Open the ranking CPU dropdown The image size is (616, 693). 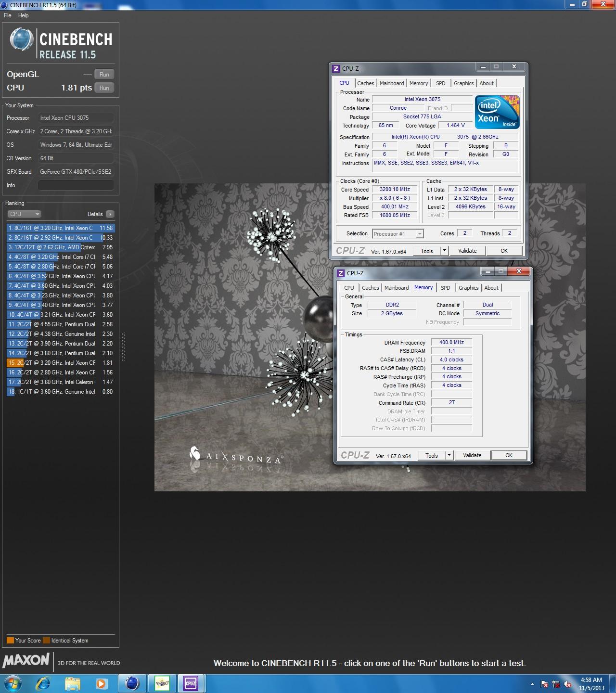24,214
